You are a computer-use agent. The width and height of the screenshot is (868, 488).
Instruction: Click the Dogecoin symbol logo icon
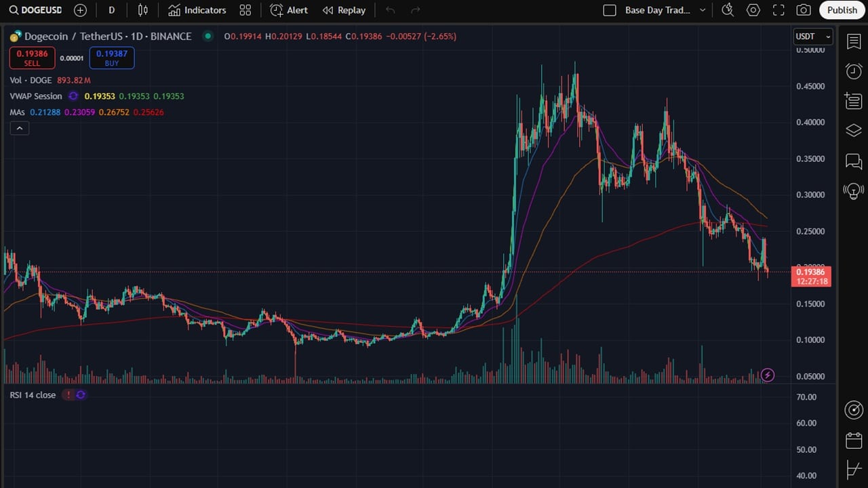click(16, 36)
